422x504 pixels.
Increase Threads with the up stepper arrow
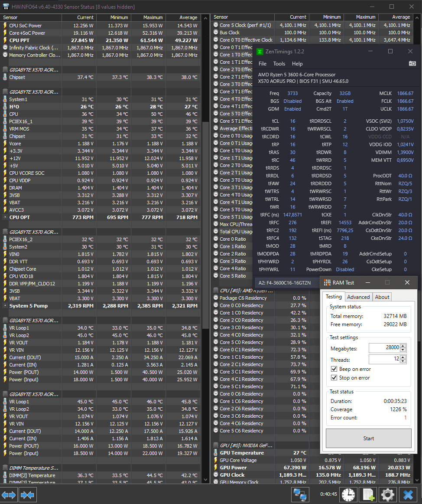403,357
